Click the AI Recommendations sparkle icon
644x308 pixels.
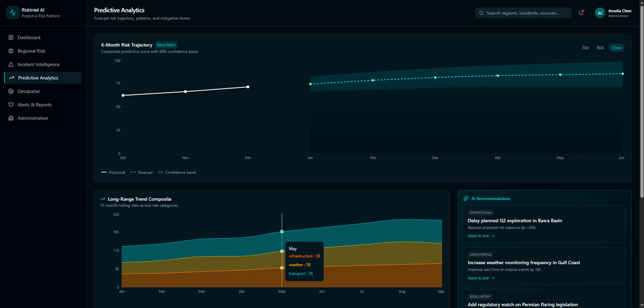tap(466, 198)
